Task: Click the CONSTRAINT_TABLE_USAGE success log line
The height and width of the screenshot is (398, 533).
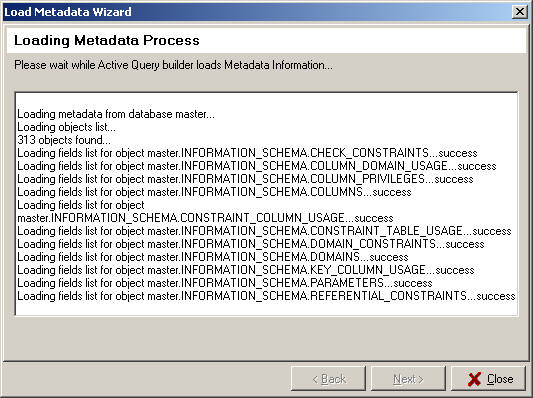Action: (264, 231)
